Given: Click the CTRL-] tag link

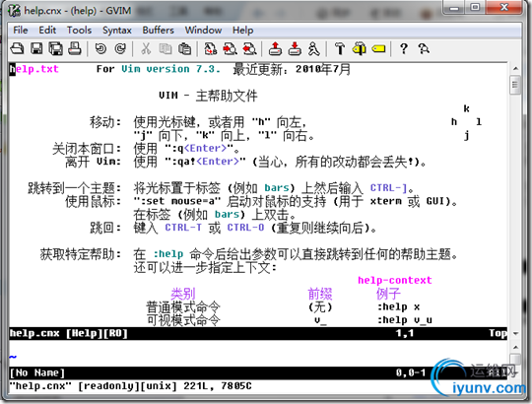Looking at the screenshot, I should [388, 188].
